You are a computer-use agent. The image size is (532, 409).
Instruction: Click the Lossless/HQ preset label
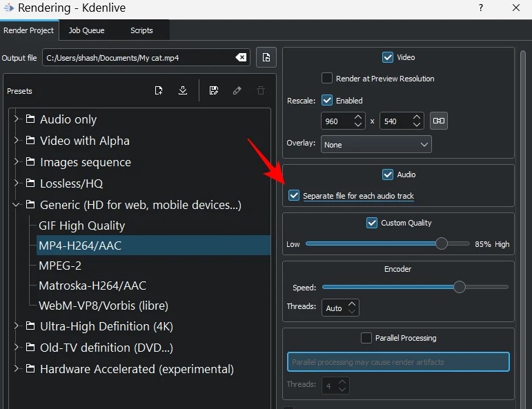pos(71,183)
